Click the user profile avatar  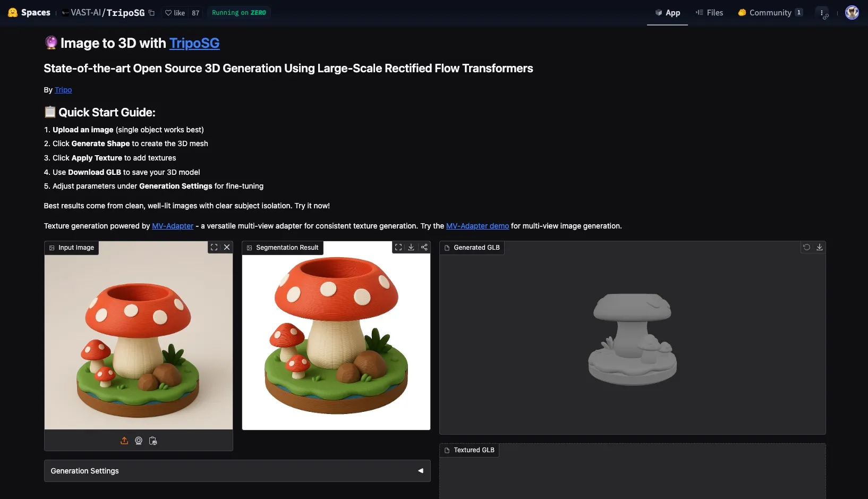tap(852, 12)
